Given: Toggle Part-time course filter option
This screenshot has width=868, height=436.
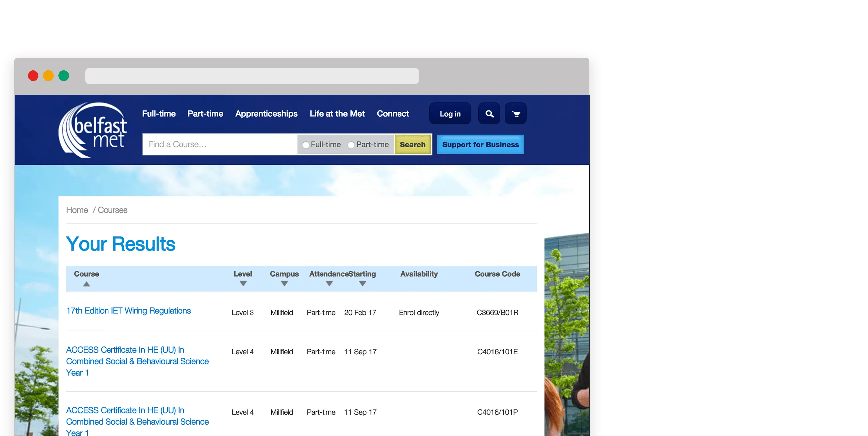Looking at the screenshot, I should point(351,144).
